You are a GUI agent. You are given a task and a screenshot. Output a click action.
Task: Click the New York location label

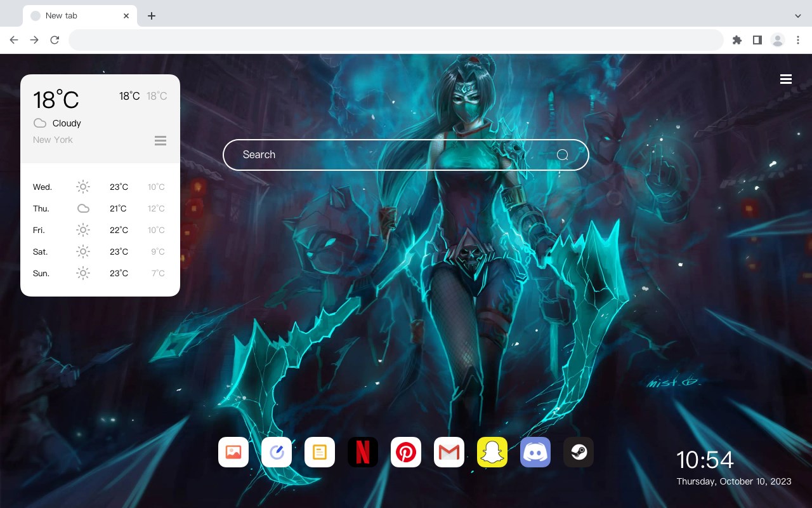pyautogui.click(x=53, y=140)
